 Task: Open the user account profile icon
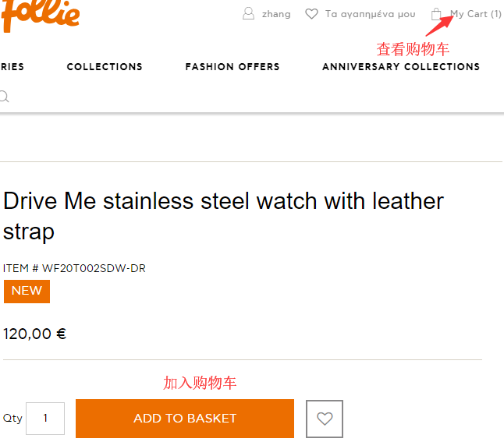point(248,14)
